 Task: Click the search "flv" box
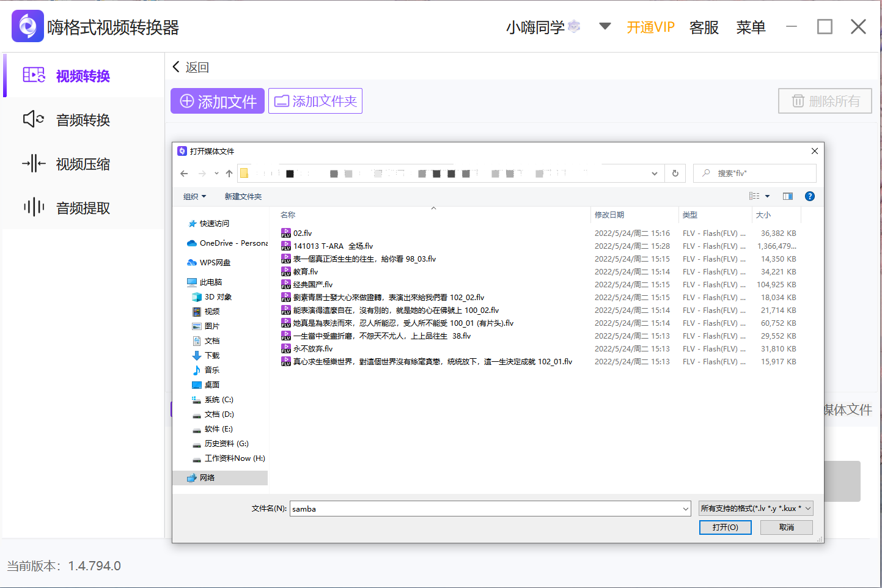point(755,174)
